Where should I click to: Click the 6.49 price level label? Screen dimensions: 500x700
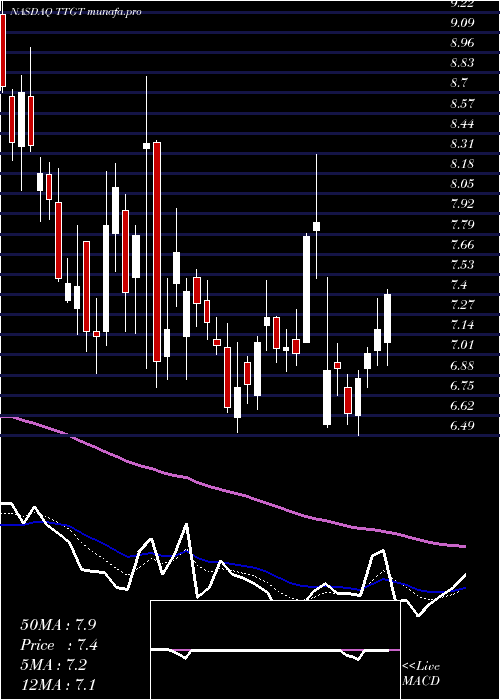click(x=462, y=426)
